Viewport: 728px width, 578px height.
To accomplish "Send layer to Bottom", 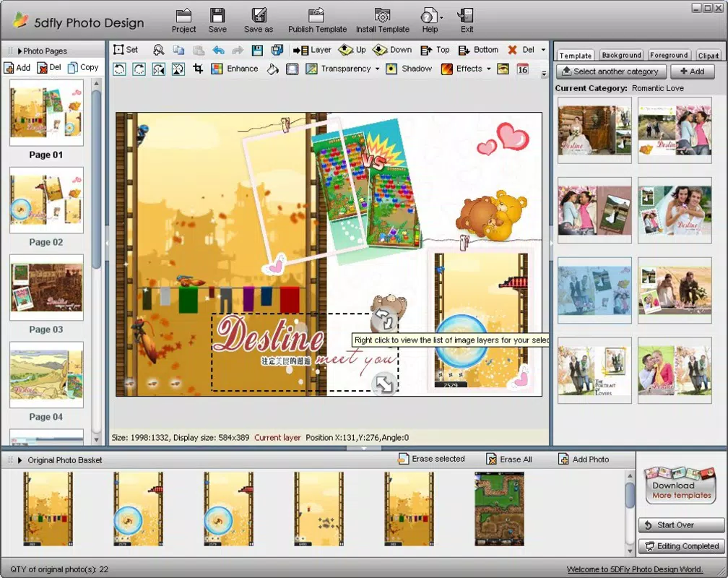I will coord(478,50).
